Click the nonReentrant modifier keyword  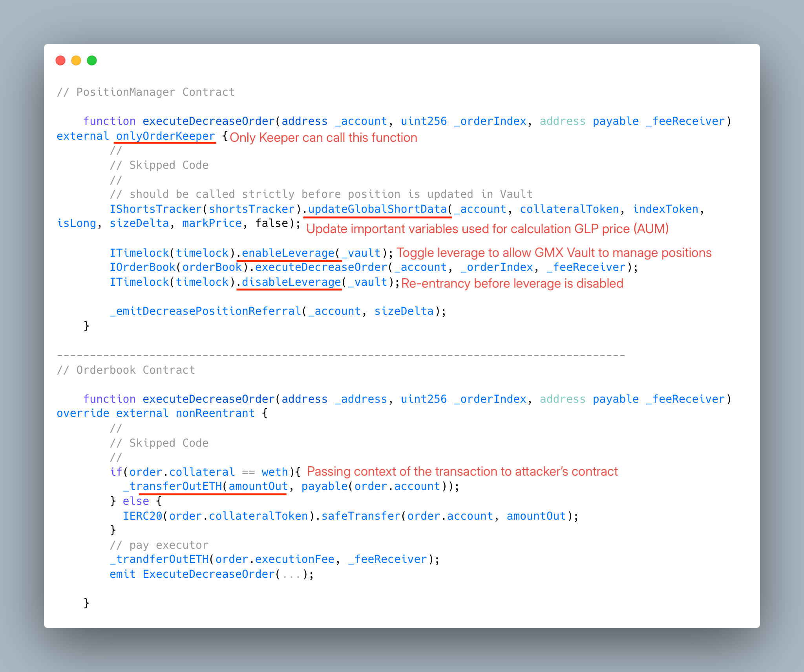click(215, 413)
